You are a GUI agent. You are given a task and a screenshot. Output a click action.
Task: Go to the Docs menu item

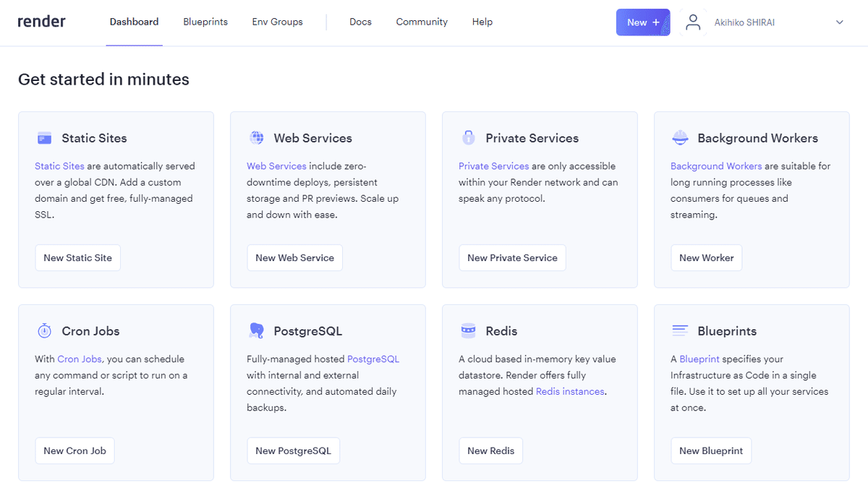click(x=360, y=22)
